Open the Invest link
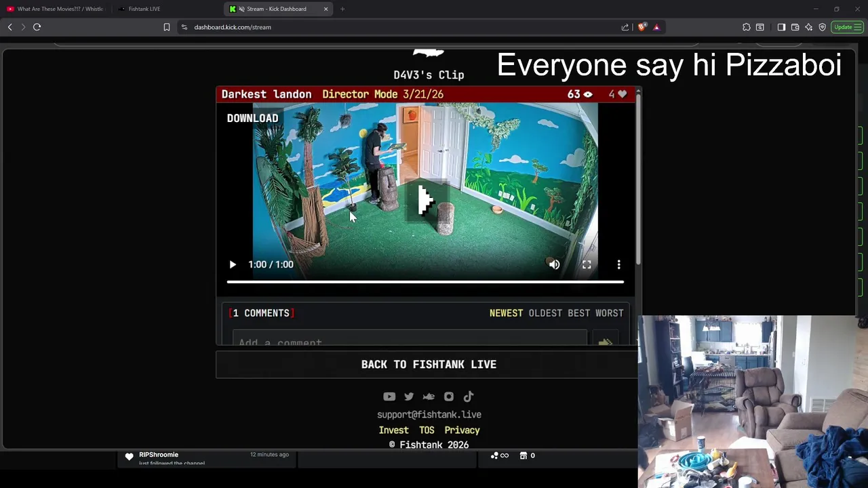The image size is (868, 488). pos(394,430)
